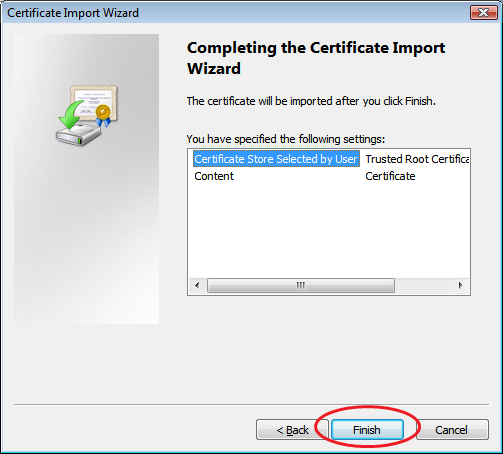Click the 'You have specified the following settings' label

[x=286, y=139]
